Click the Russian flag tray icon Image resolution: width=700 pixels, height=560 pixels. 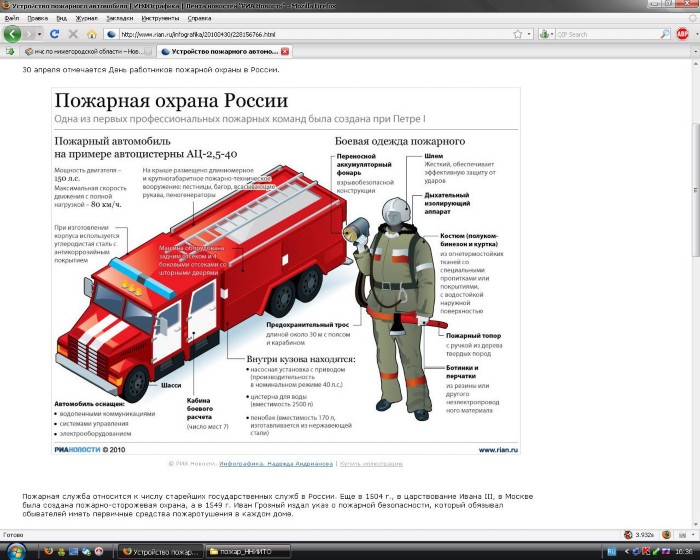coord(666,552)
